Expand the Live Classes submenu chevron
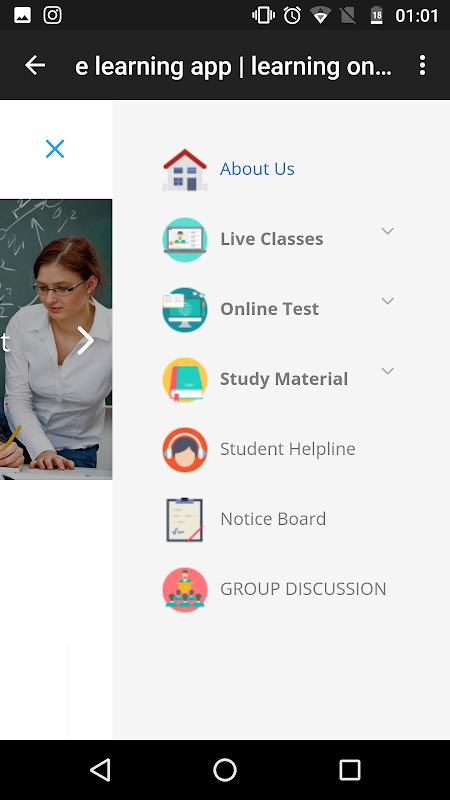This screenshot has height=800, width=450. click(388, 231)
